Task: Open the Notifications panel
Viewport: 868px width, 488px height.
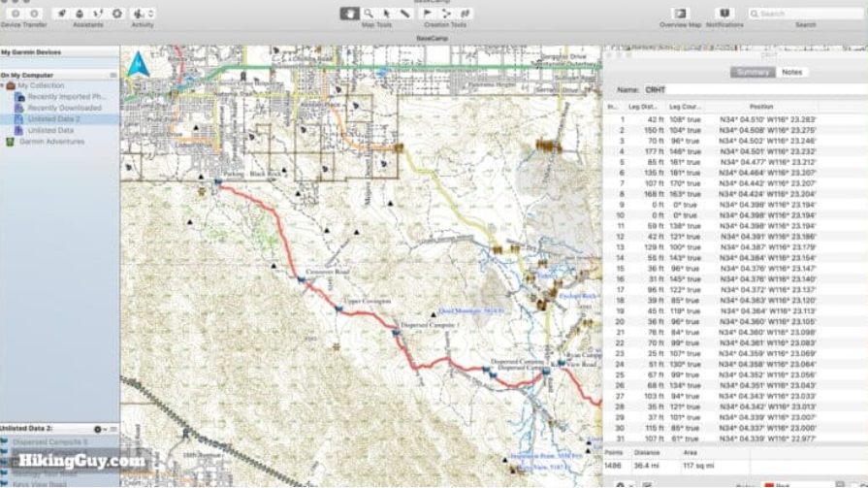Action: click(x=724, y=14)
